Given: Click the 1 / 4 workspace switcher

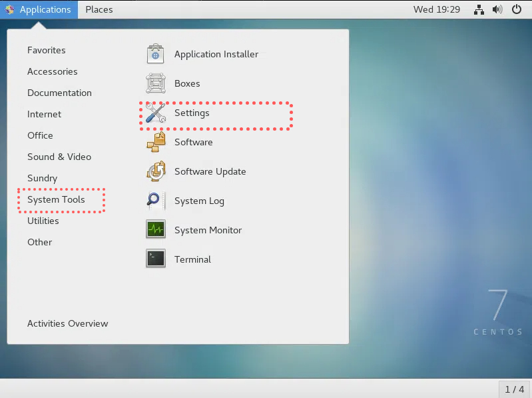Looking at the screenshot, I should 515,389.
